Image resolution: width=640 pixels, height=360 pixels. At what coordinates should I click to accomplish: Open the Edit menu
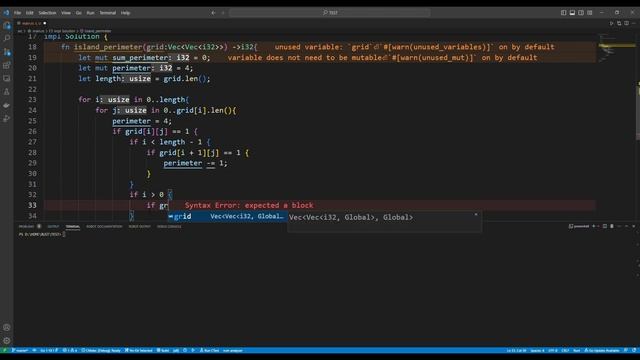tap(29, 13)
